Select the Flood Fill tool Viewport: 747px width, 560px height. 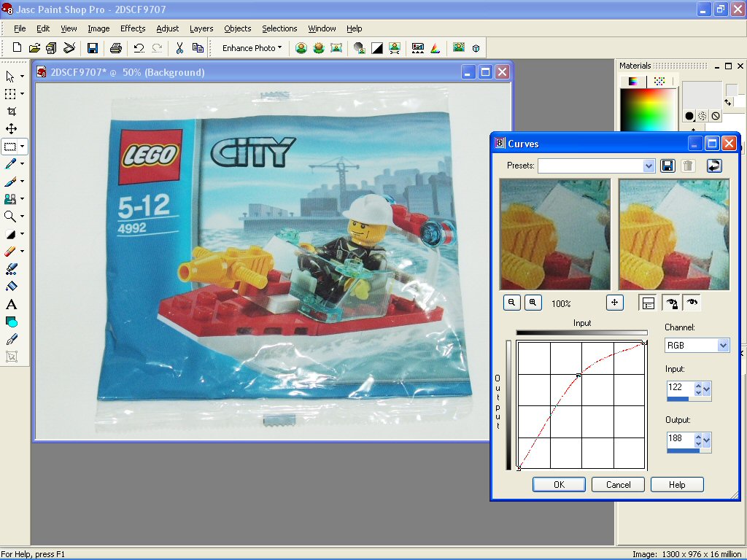pos(12,286)
